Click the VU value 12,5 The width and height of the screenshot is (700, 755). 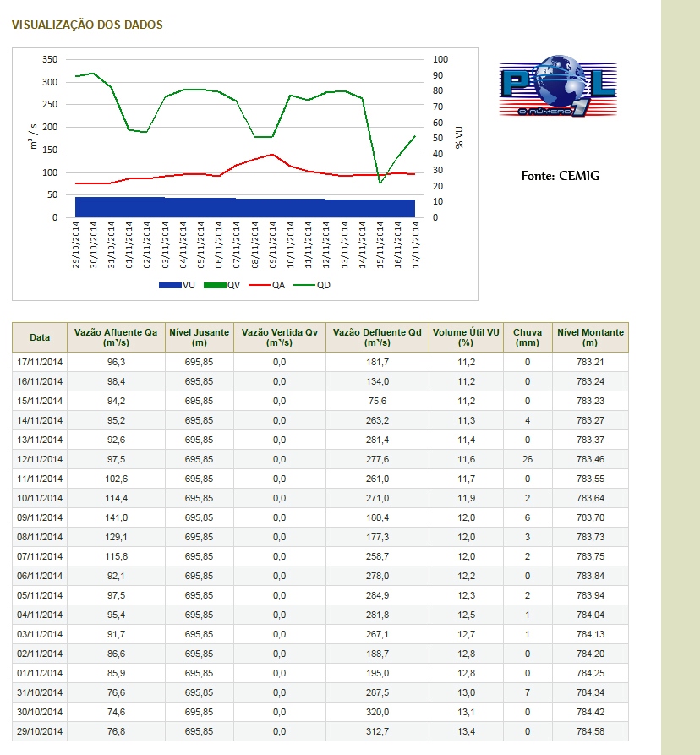pyautogui.click(x=466, y=615)
